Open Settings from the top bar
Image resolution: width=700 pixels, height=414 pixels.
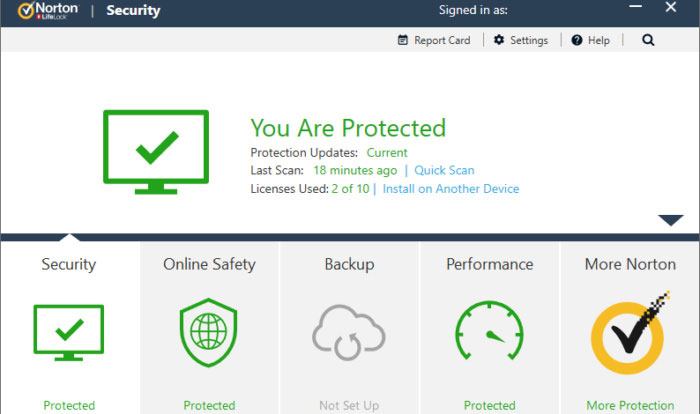[520, 40]
